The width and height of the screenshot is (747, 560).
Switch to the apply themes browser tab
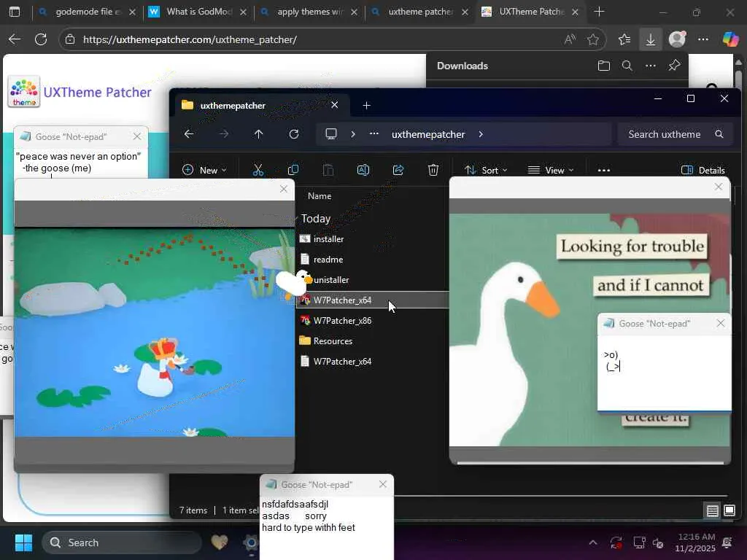[309, 12]
